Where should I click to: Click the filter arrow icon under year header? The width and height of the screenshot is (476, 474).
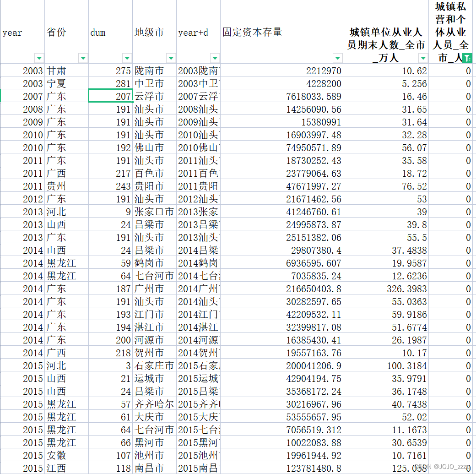pyautogui.click(x=39, y=58)
